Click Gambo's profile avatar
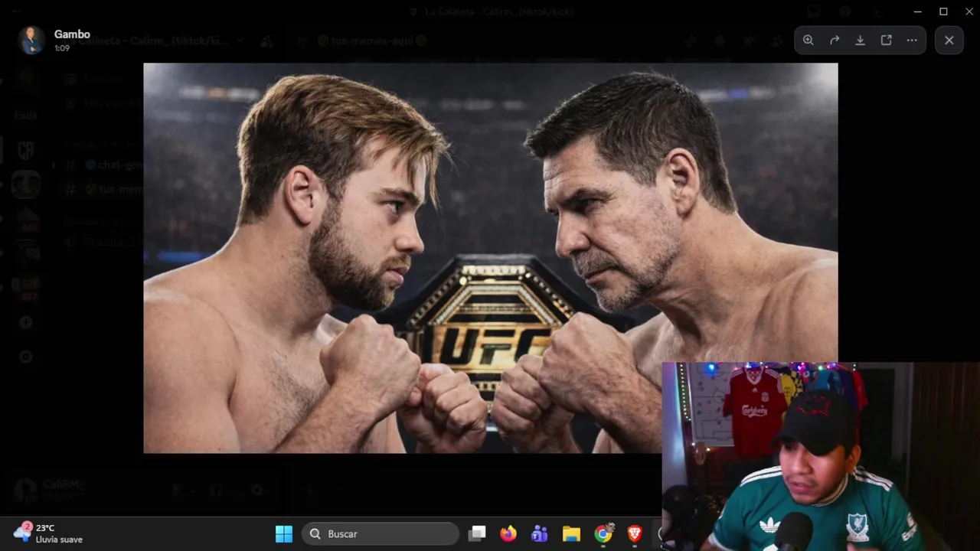 point(31,41)
